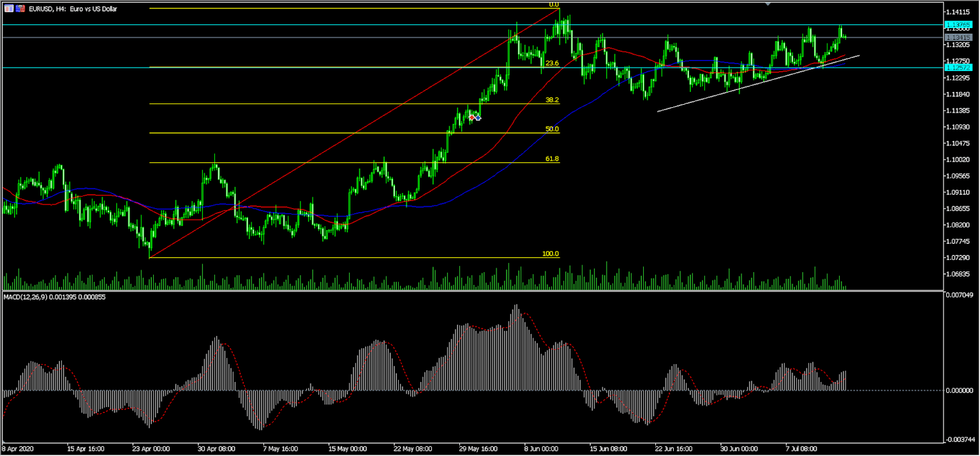This screenshot has width=980, height=456.
Task: Select the red trade marker on the chart
Action: [471, 118]
